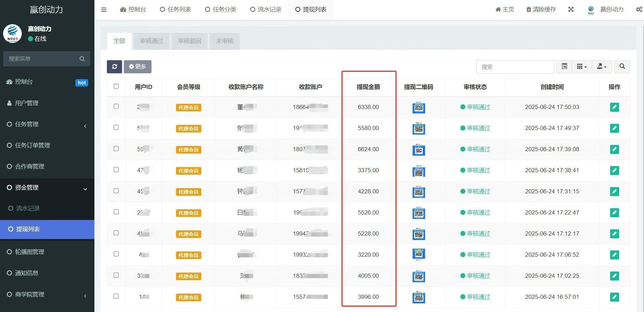Open 通知信息 in the sidebar
Viewport: 644px width, 312px height.
(x=47, y=273)
